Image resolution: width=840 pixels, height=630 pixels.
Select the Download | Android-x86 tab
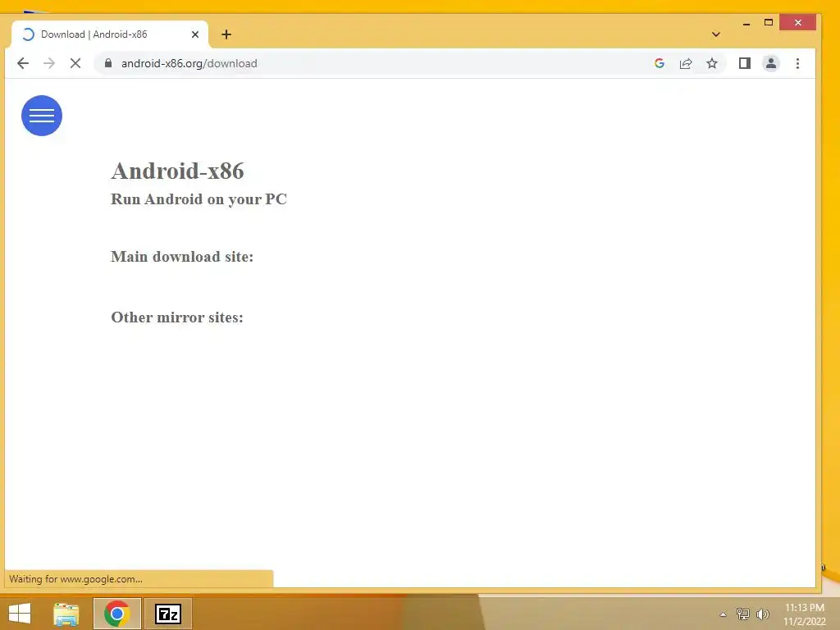pos(110,34)
